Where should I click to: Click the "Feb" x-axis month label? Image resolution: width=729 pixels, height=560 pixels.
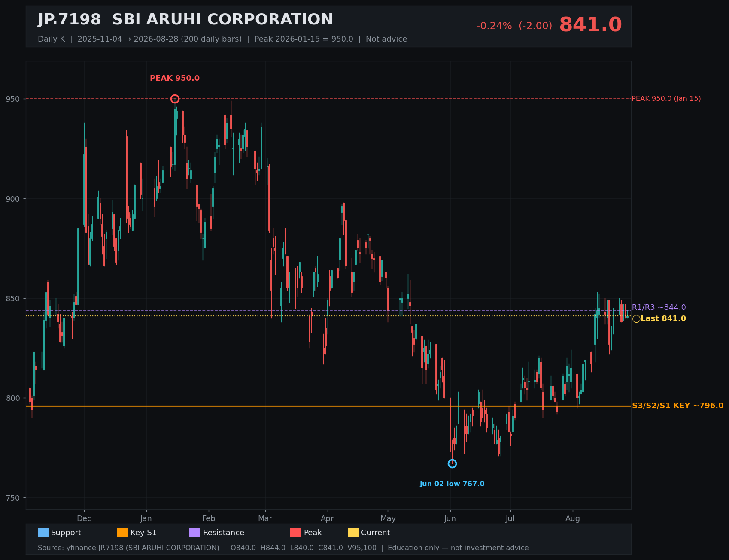coord(209,518)
